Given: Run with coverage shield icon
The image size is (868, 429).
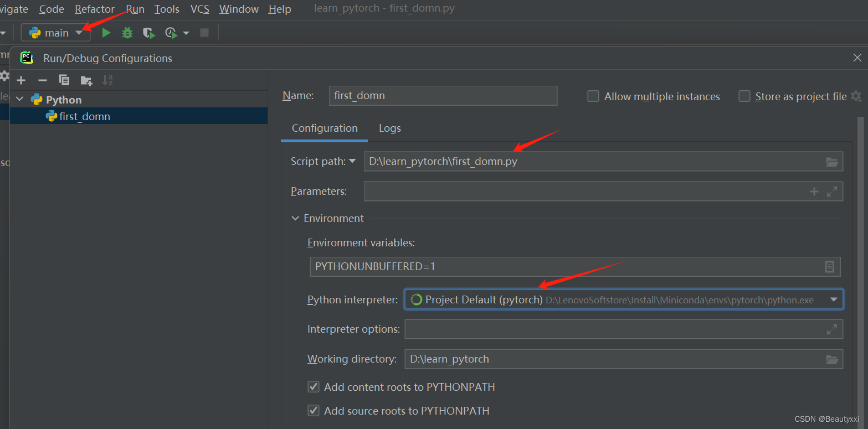Looking at the screenshot, I should tap(148, 33).
